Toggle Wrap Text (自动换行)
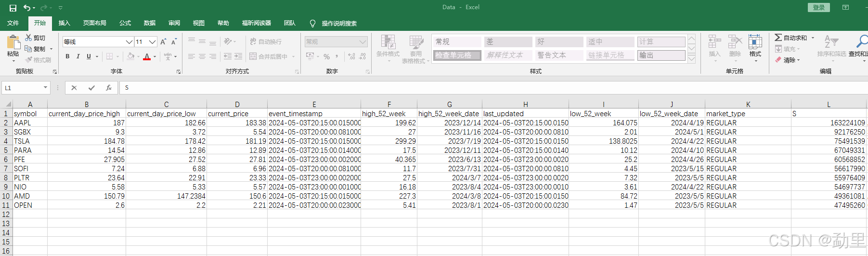Screen dimensions: 868x256 pos(266,42)
